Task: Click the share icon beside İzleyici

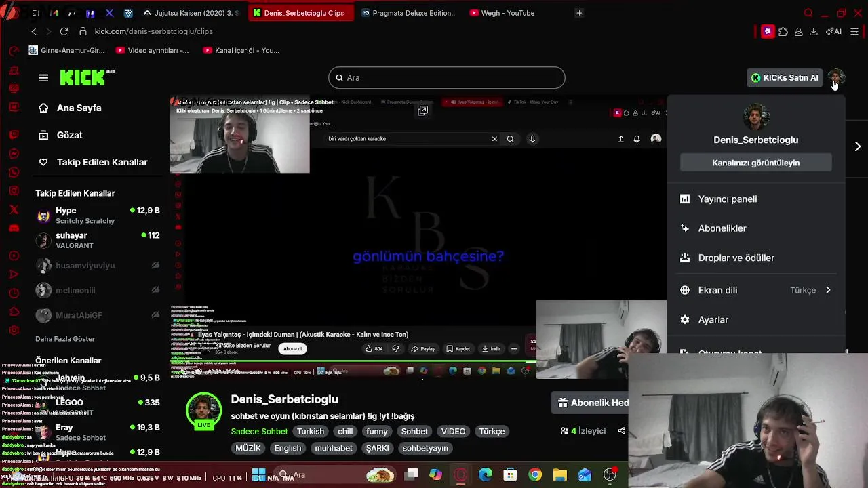Action: pos(621,431)
